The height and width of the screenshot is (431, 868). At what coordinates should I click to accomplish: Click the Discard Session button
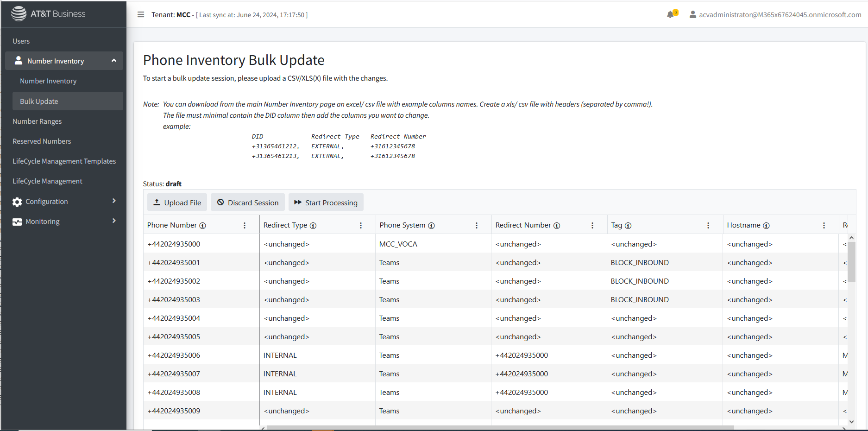pyautogui.click(x=248, y=203)
